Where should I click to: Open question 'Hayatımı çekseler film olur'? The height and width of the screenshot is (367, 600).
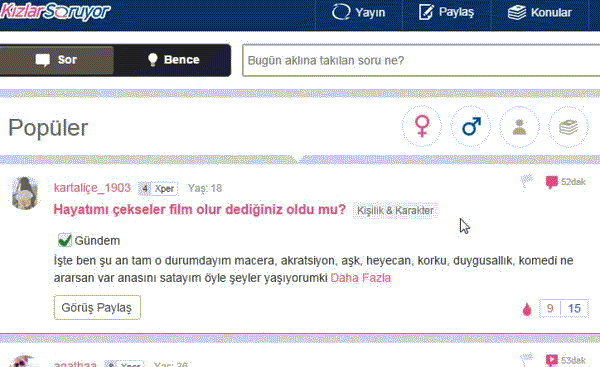[x=199, y=210]
